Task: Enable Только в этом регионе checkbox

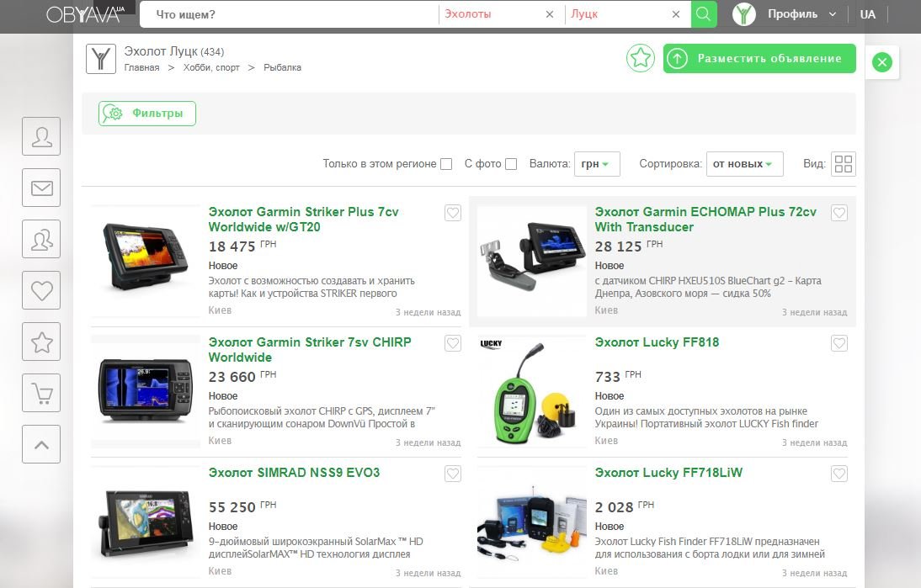Action: point(446,164)
